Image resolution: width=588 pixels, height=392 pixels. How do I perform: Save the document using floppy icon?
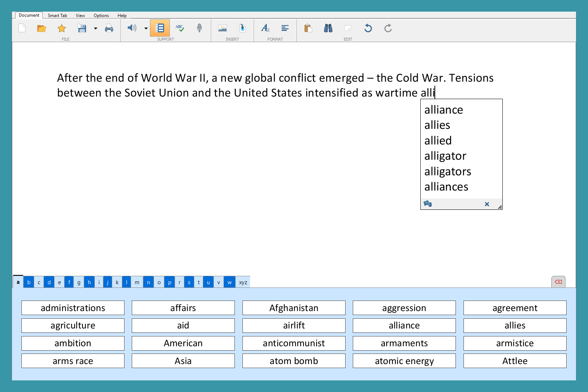click(x=82, y=28)
